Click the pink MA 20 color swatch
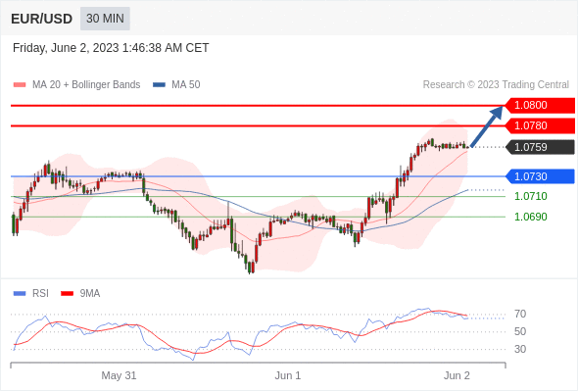This screenshot has width=578, height=392. 20,85
